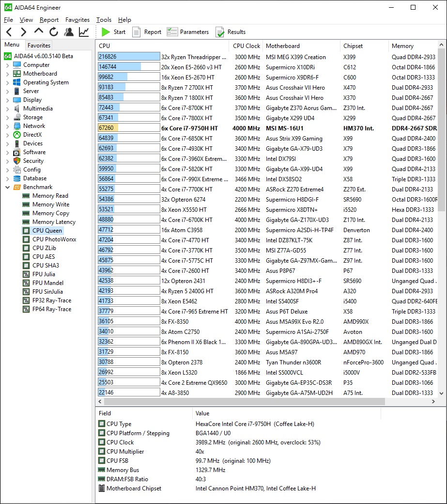This screenshot has height=504, width=447.
Task: Expand the Security tree node
Action: 7,161
